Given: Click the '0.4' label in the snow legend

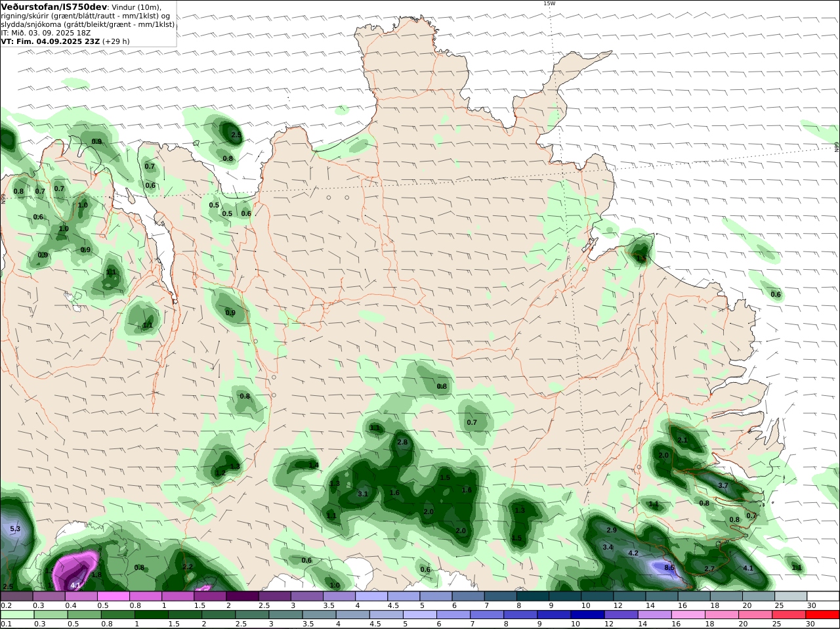Looking at the screenshot, I should point(71,605).
